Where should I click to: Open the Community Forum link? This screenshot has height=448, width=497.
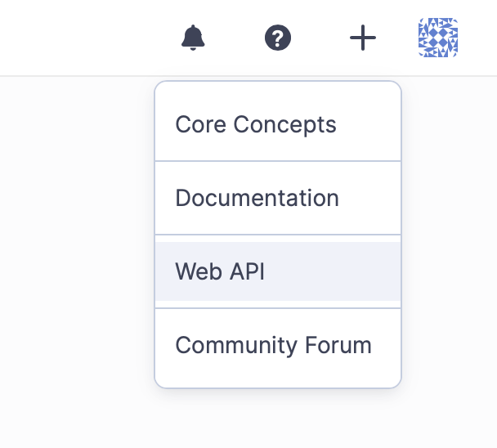(273, 345)
